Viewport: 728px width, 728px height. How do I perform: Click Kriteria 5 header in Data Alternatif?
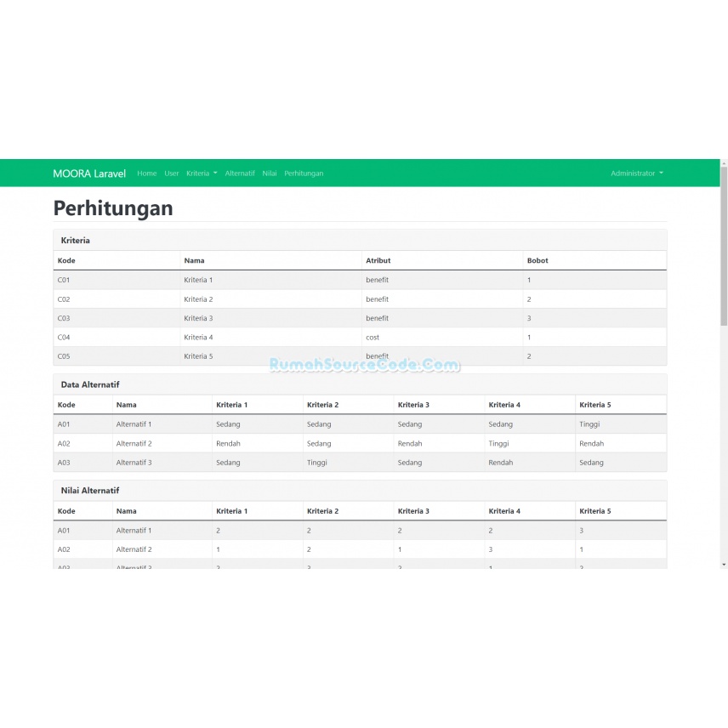pyautogui.click(x=595, y=405)
